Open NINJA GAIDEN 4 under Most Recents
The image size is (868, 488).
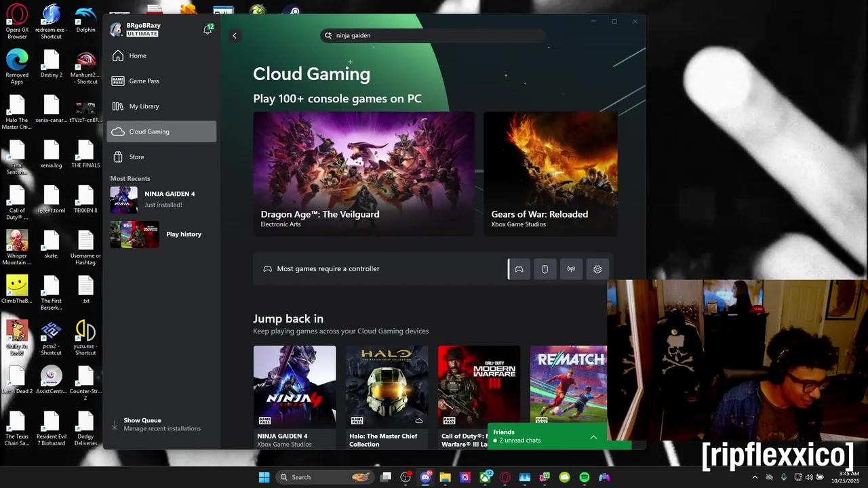pyautogui.click(x=161, y=199)
